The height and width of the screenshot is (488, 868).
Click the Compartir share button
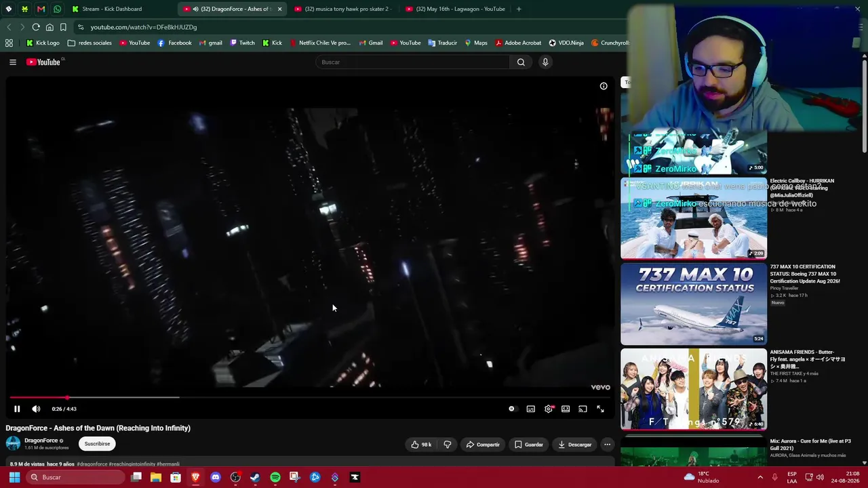(483, 445)
